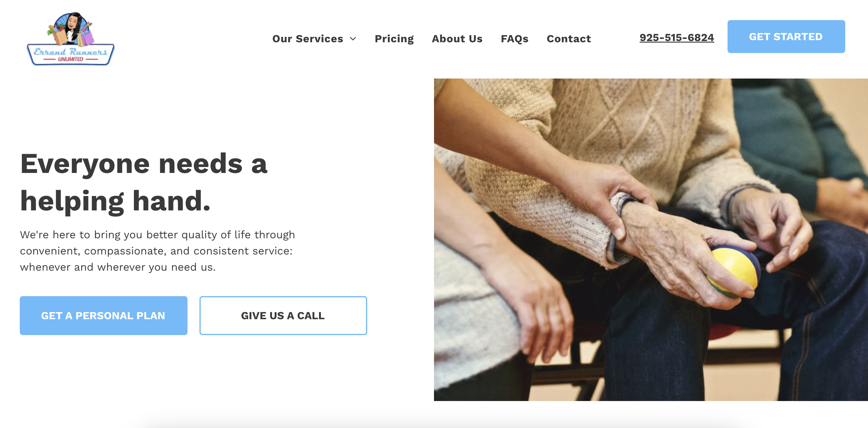Go to the Pricing page
This screenshot has height=428, width=868.
pyautogui.click(x=394, y=39)
